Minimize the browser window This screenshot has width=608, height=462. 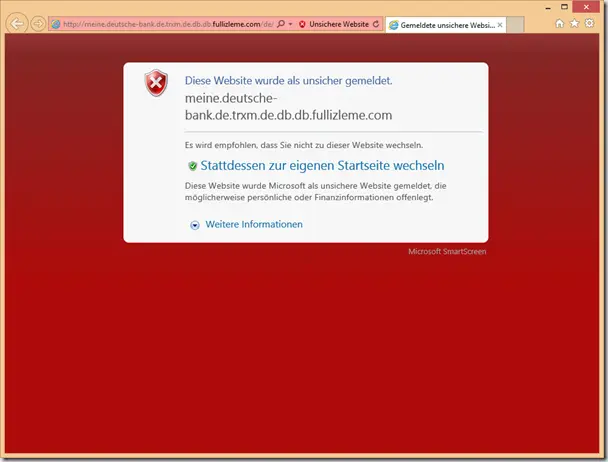pyautogui.click(x=548, y=8)
